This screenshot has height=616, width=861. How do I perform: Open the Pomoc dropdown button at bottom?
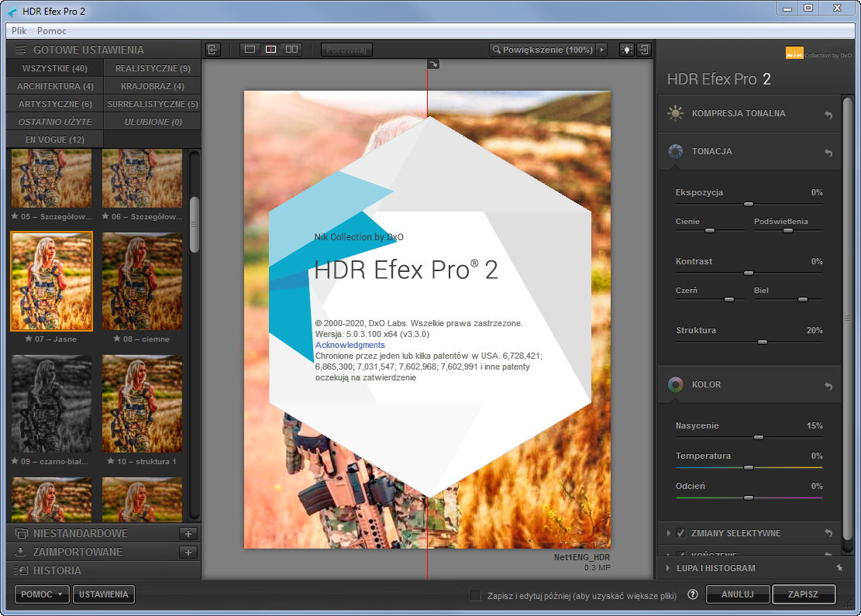pyautogui.click(x=43, y=594)
